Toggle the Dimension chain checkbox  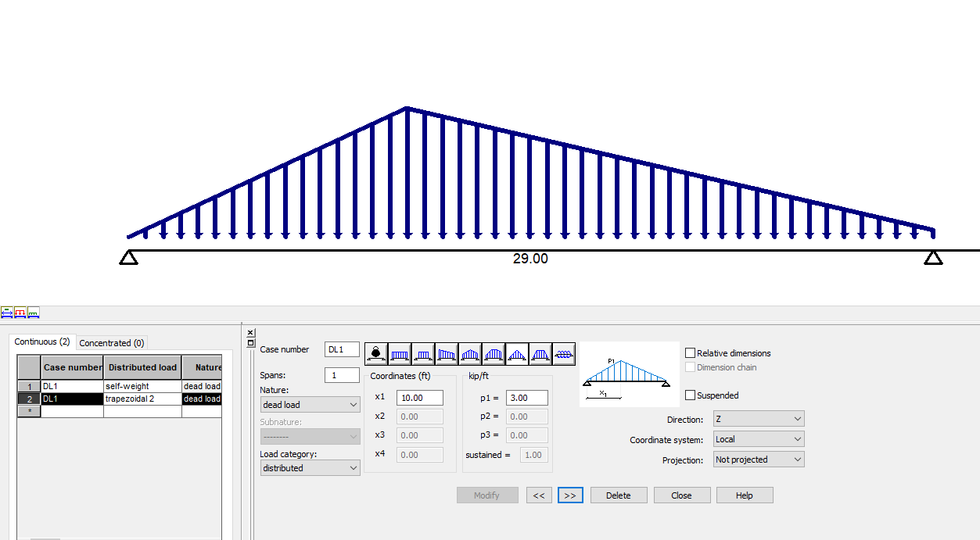(x=691, y=367)
